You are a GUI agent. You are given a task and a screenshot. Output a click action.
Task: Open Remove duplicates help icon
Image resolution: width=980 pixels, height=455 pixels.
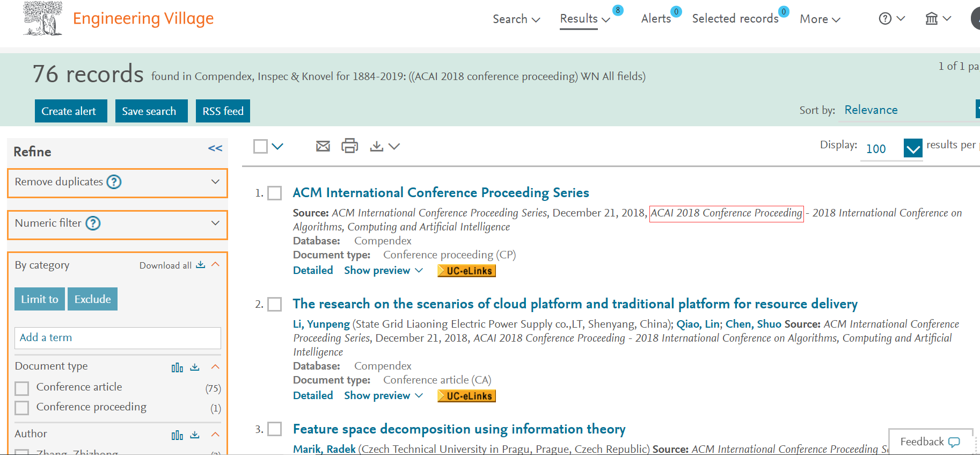click(x=114, y=182)
